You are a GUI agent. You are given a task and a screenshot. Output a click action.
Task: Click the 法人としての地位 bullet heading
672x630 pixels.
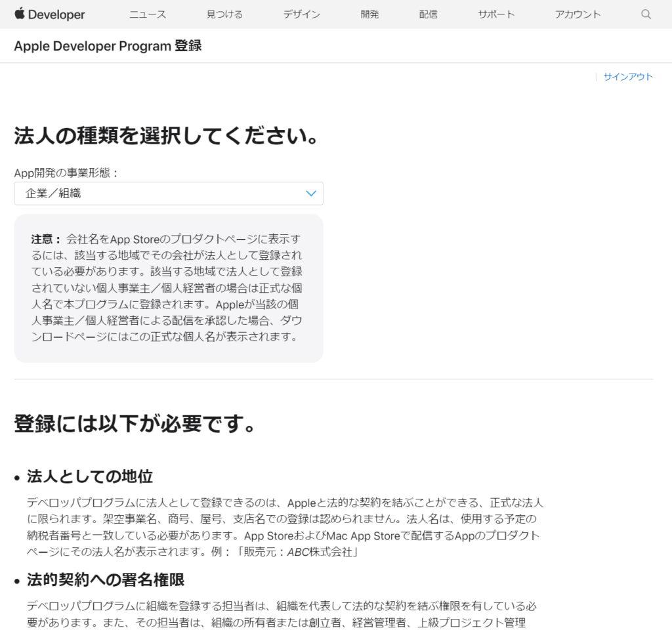90,476
